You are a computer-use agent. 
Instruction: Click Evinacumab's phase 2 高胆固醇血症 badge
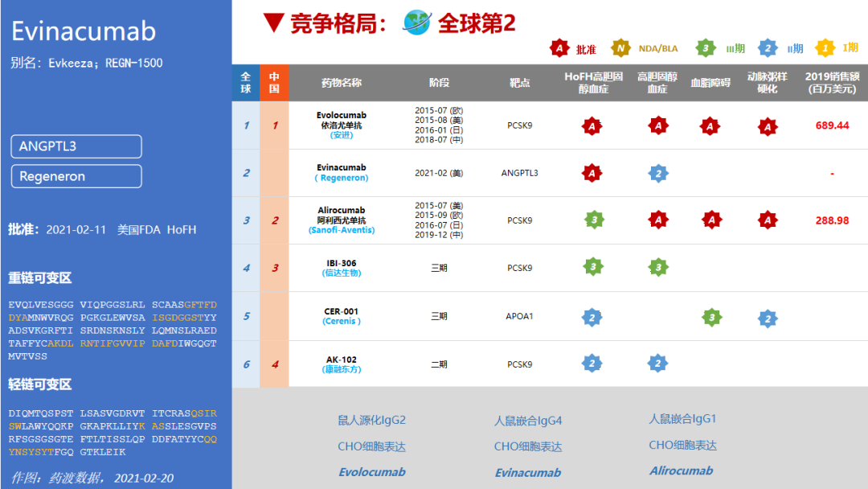tap(658, 174)
